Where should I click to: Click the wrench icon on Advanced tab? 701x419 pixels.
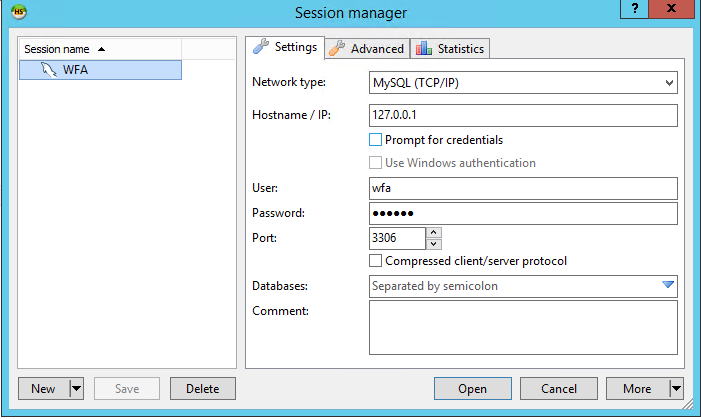(x=338, y=48)
